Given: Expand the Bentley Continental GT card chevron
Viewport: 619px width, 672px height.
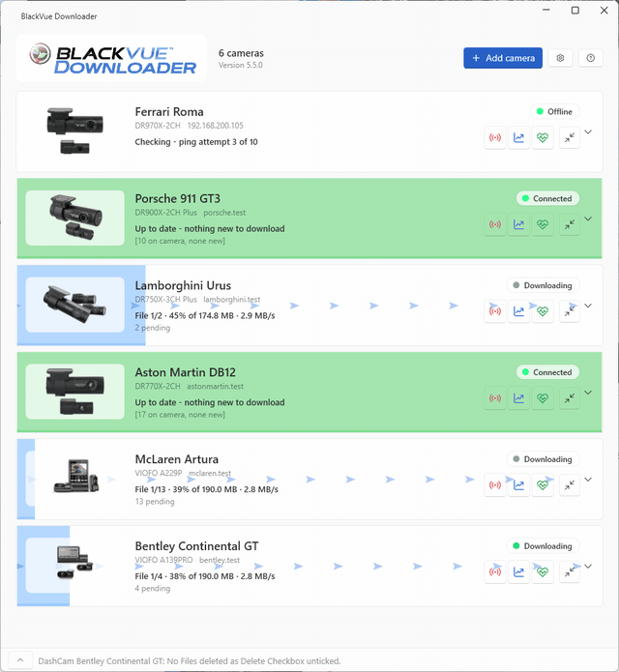Looking at the screenshot, I should click(x=588, y=567).
